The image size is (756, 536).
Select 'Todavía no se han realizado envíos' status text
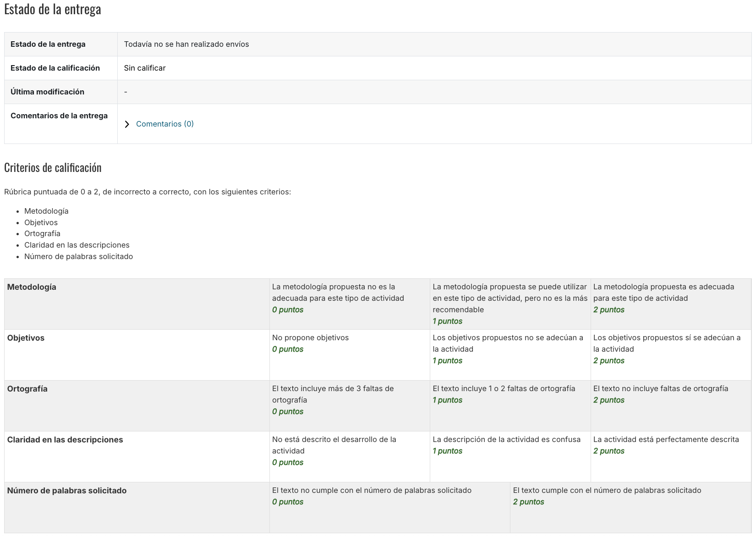pyautogui.click(x=186, y=44)
